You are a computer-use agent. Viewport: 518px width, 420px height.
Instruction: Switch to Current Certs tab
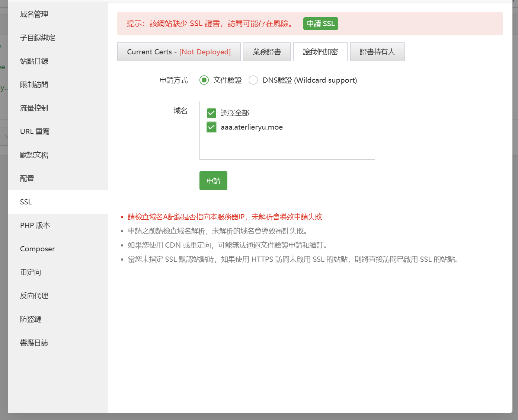[x=179, y=52]
